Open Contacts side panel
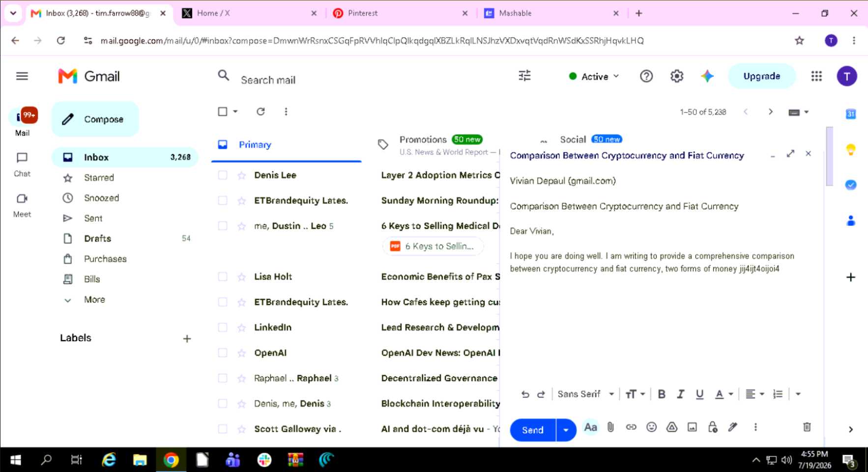This screenshot has height=472, width=868. [851, 221]
